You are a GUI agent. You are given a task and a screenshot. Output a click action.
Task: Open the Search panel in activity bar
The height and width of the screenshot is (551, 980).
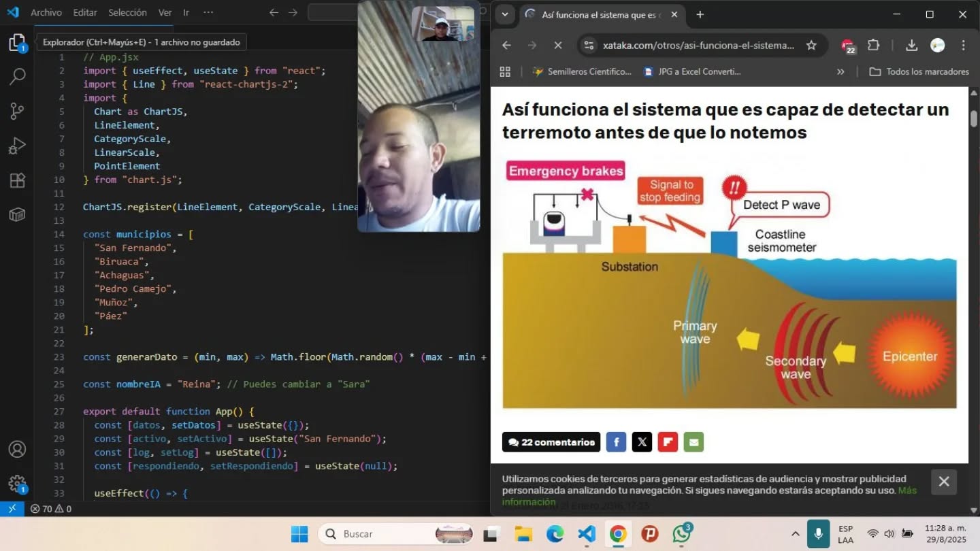[17, 76]
